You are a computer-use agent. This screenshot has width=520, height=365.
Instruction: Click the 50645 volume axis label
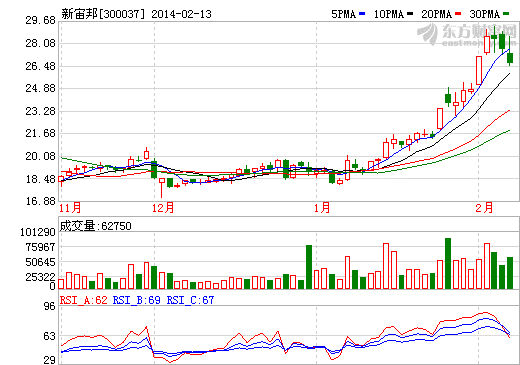(x=40, y=262)
